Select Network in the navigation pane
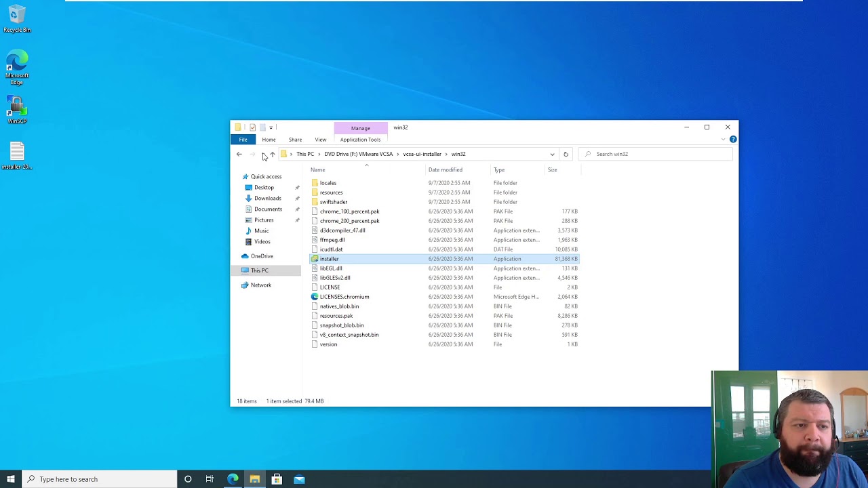868x488 pixels. 261,285
